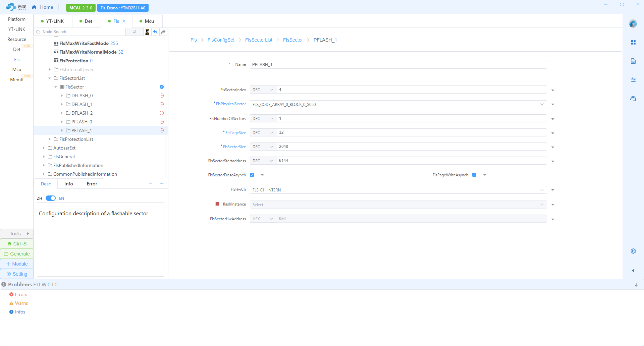Uncheck the FlsPageWriteAsynch checkbox
Viewport: 644px width, 346px height.
[x=474, y=175]
